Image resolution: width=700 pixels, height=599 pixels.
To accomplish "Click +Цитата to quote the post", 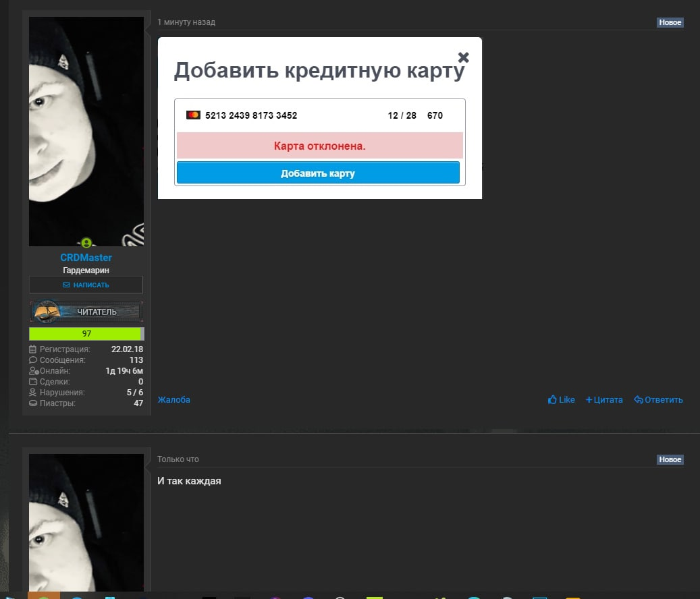I will (x=604, y=399).
